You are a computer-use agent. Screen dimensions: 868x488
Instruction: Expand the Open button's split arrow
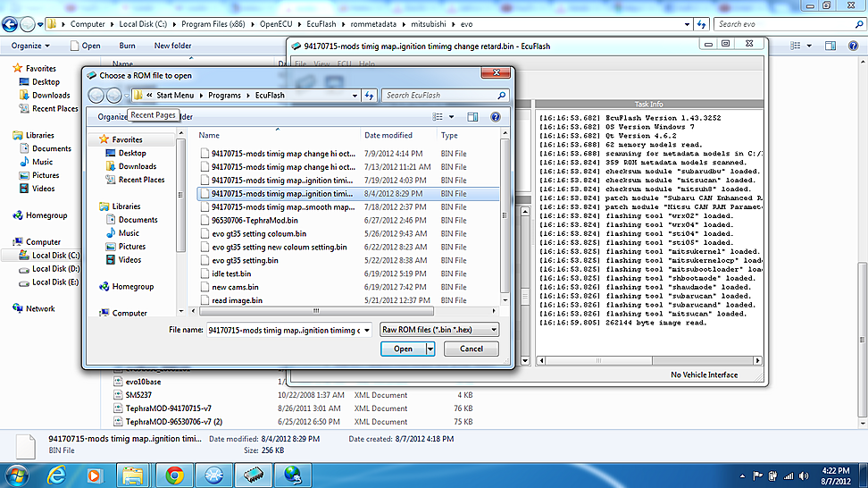coord(430,349)
